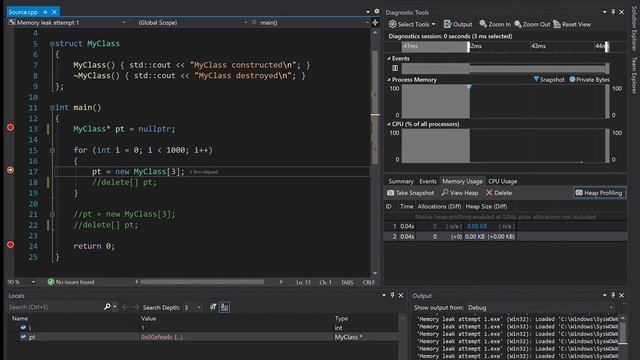The height and width of the screenshot is (360, 640).
Task: Pin the Output panel
Action: [x=613, y=295]
